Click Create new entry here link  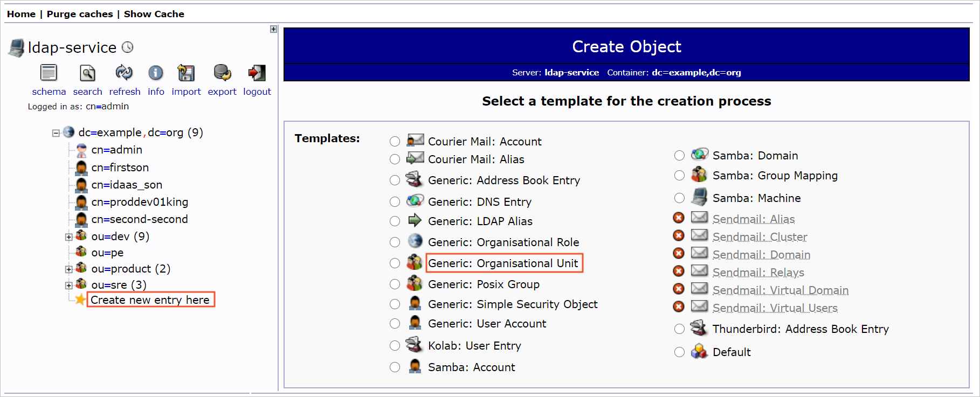(x=150, y=300)
